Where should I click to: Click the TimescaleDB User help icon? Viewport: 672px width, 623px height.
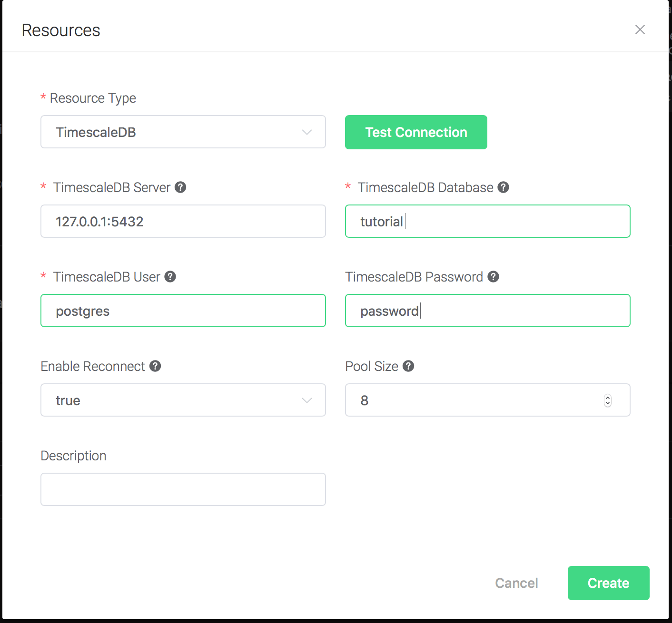[x=170, y=276]
